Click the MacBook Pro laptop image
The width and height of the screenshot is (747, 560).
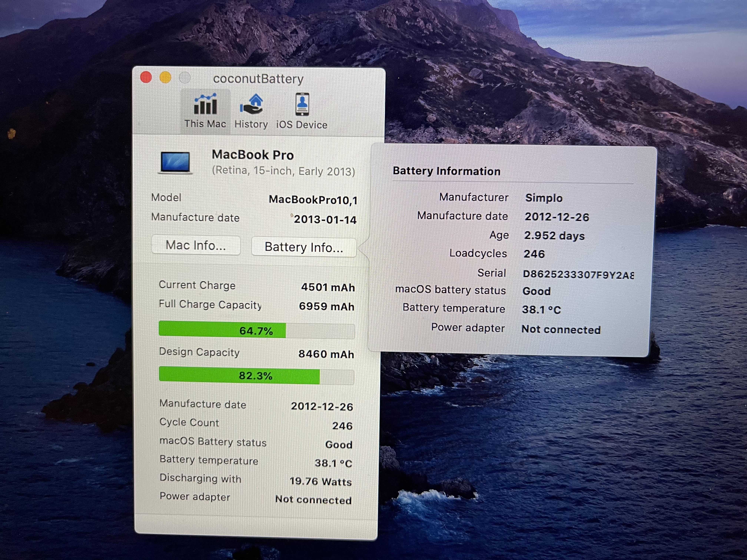coord(175,163)
